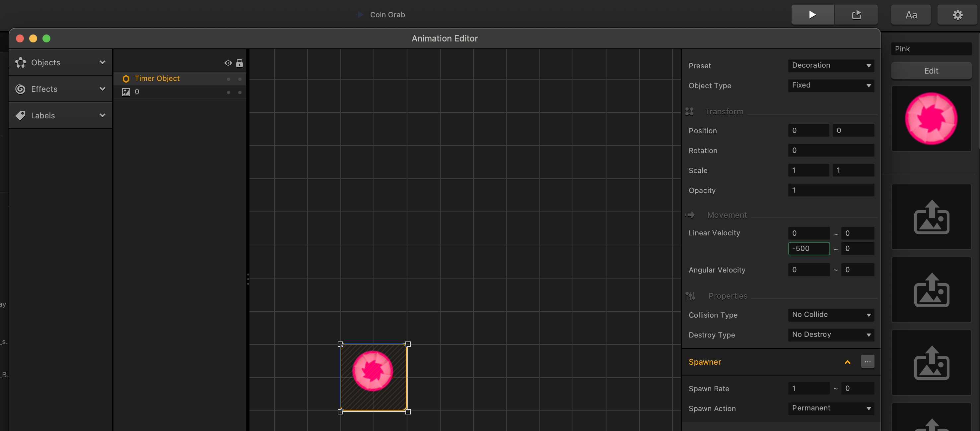Toggle the layer lock header icon

click(239, 63)
